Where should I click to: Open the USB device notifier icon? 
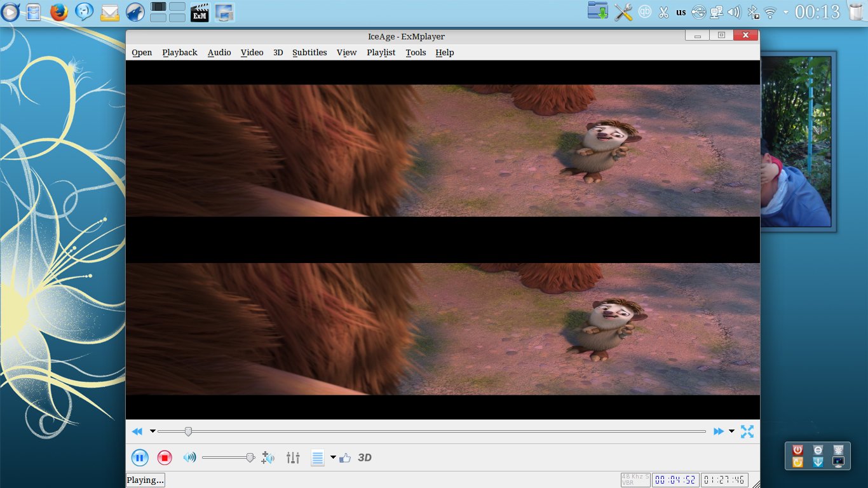[x=699, y=12]
